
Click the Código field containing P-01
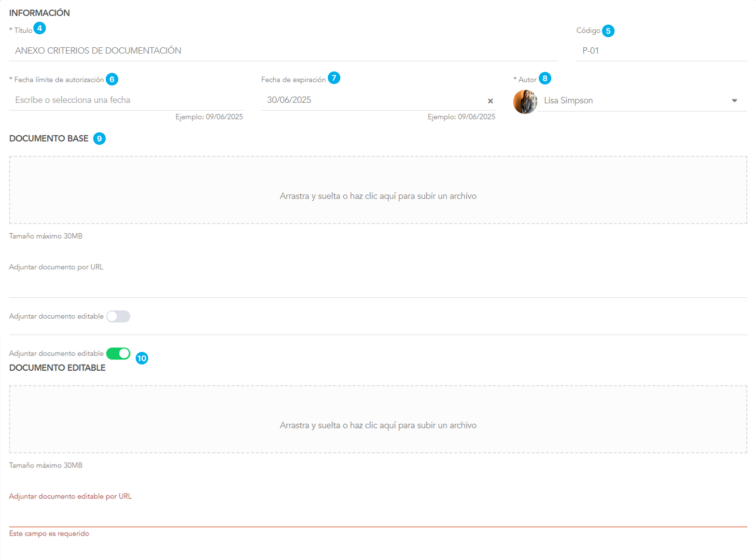660,51
